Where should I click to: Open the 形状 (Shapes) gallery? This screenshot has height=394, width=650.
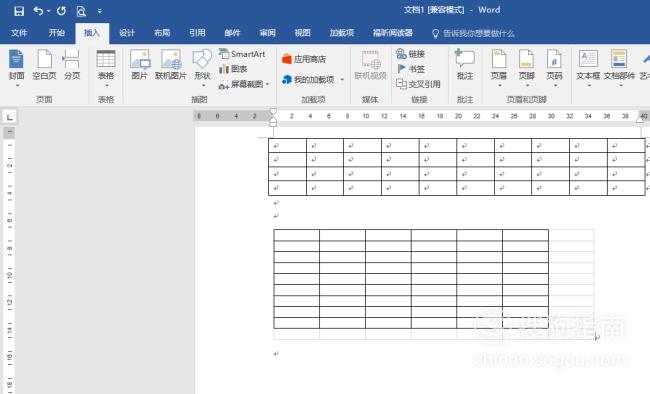pos(202,65)
